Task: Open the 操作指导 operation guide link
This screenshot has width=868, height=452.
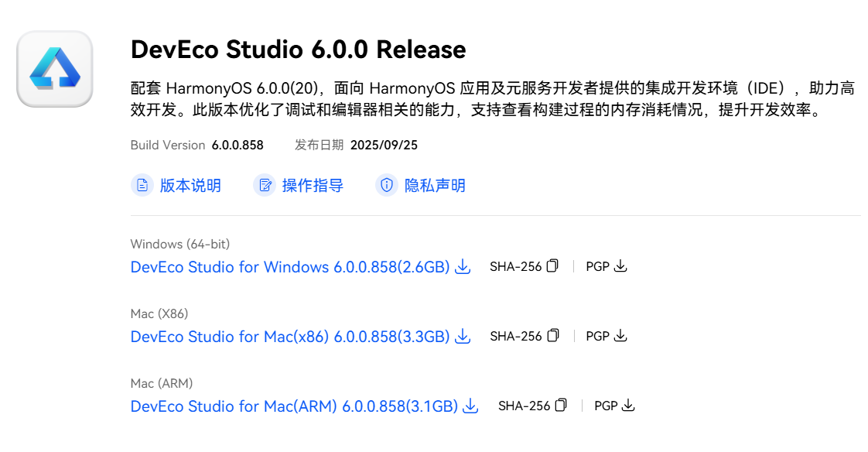Action: (313, 186)
